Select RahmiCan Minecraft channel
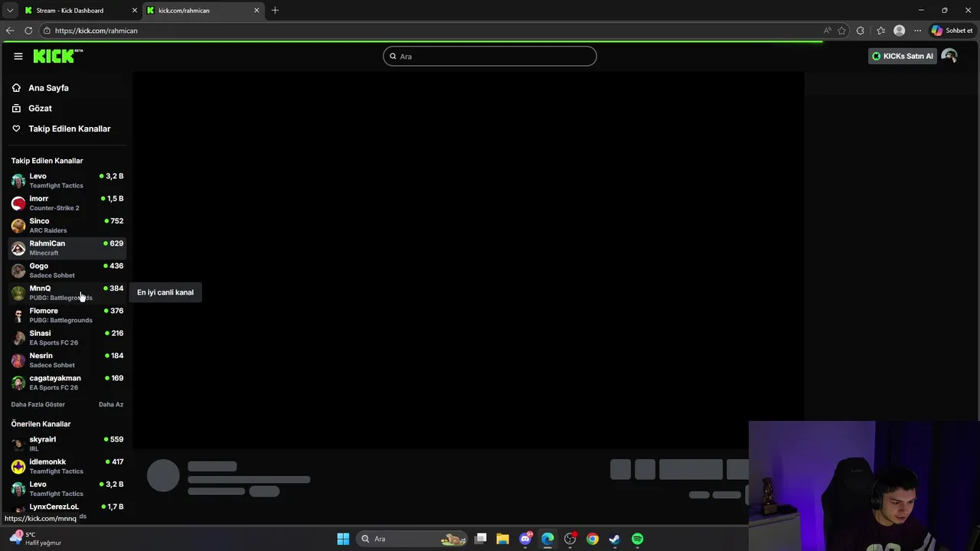Screen dimensions: 980x551 click(x=67, y=247)
